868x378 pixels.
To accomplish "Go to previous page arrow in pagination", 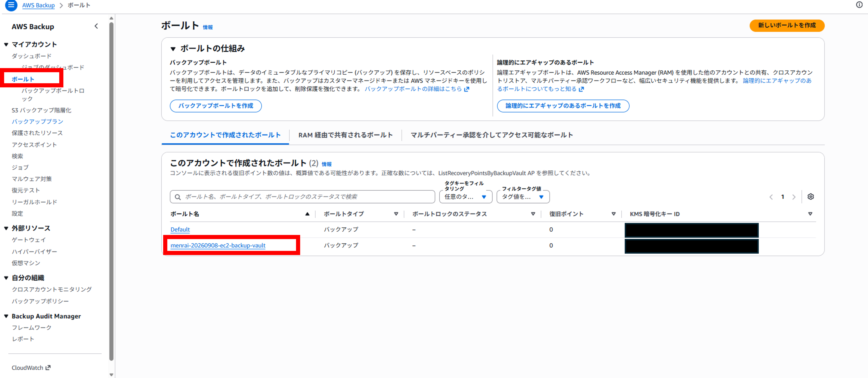I will [771, 197].
